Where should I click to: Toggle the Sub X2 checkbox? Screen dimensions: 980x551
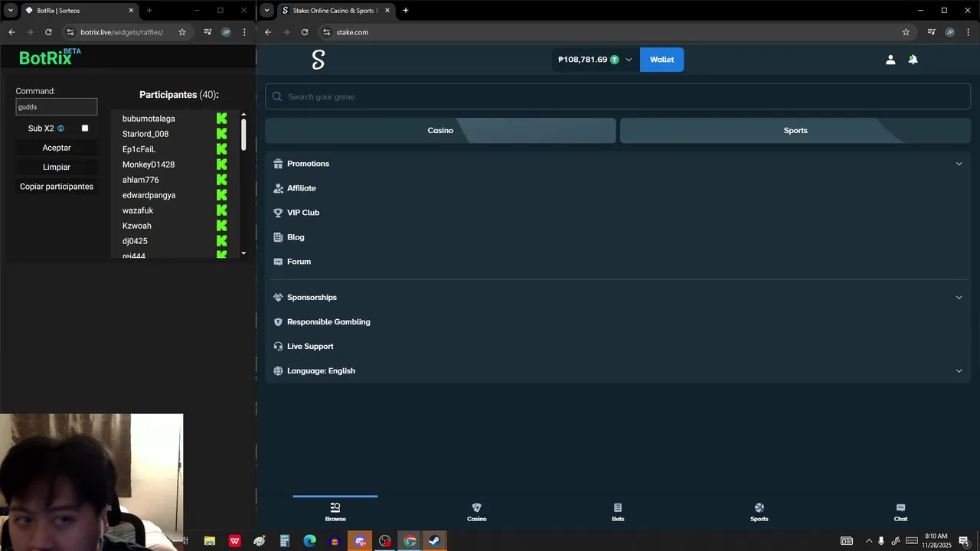[x=85, y=129]
